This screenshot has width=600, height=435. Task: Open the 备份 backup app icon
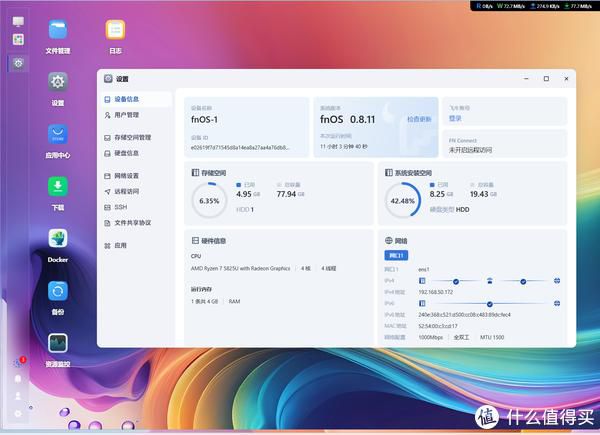58,291
